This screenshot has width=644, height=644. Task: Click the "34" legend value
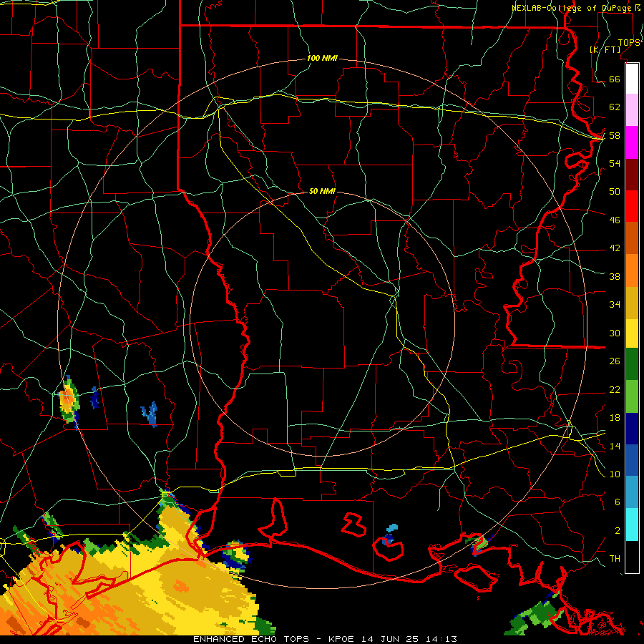(615, 305)
